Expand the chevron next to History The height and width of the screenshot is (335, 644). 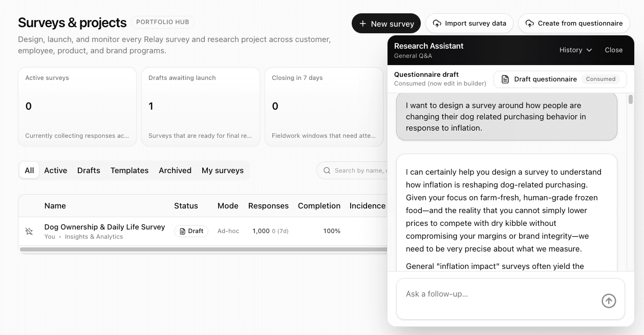[590, 50]
